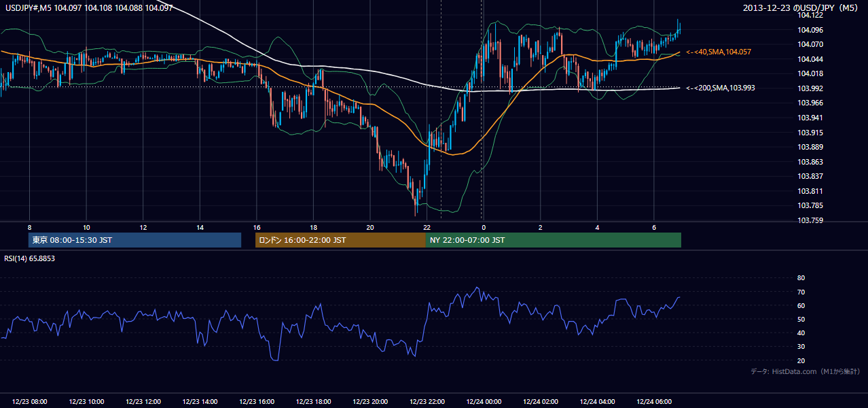The image size is (868, 408).
Task: Click the bottom time label 12/23 14:00
Action: pos(200,401)
